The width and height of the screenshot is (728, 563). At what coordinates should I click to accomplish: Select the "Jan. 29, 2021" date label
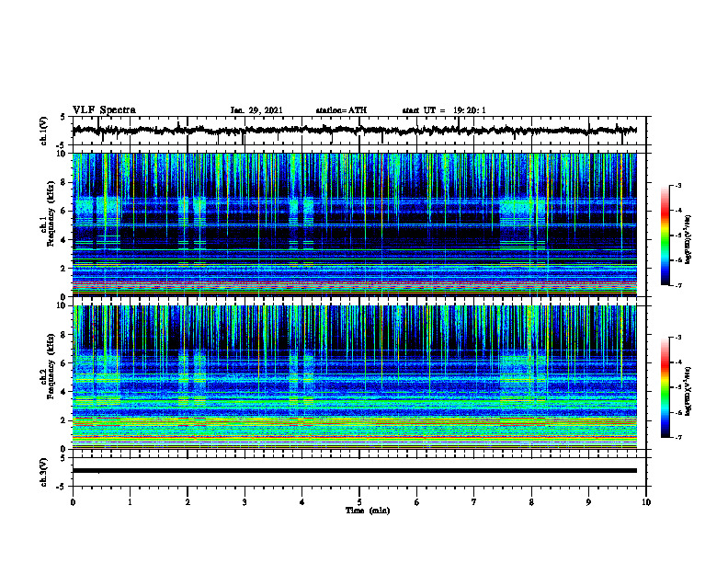tap(256, 110)
